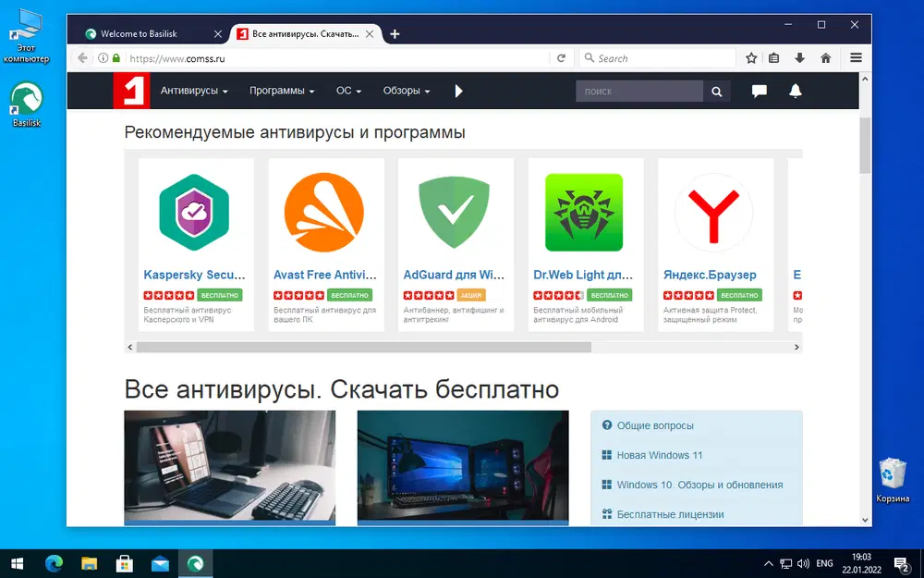Close the Welcome to Basilisk tab

point(217,34)
